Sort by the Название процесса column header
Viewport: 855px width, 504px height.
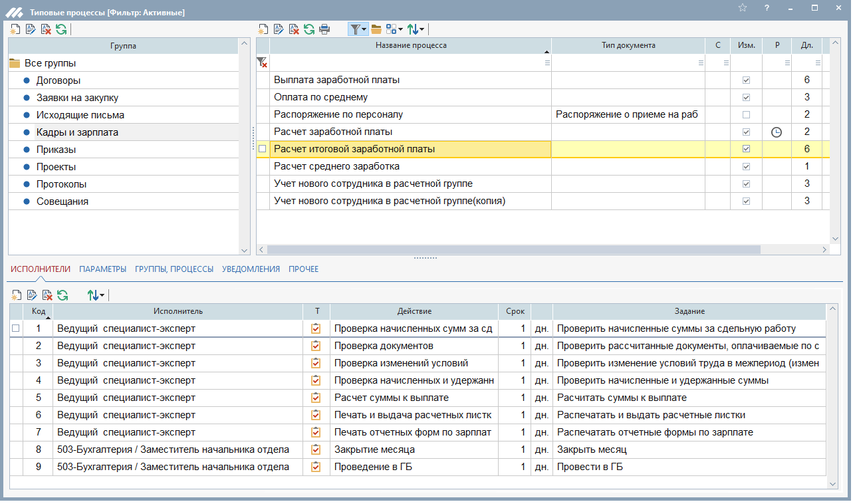(x=411, y=45)
